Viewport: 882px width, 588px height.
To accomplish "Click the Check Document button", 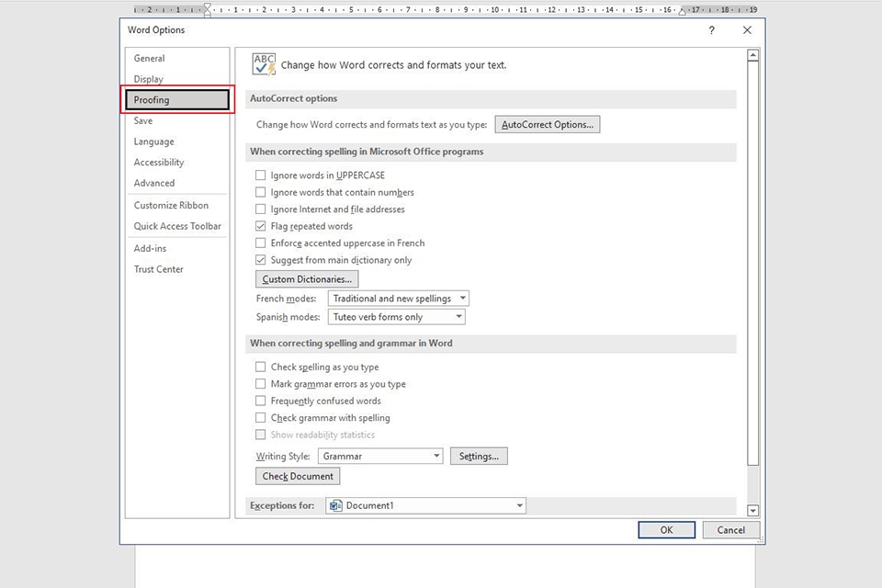I will point(298,476).
